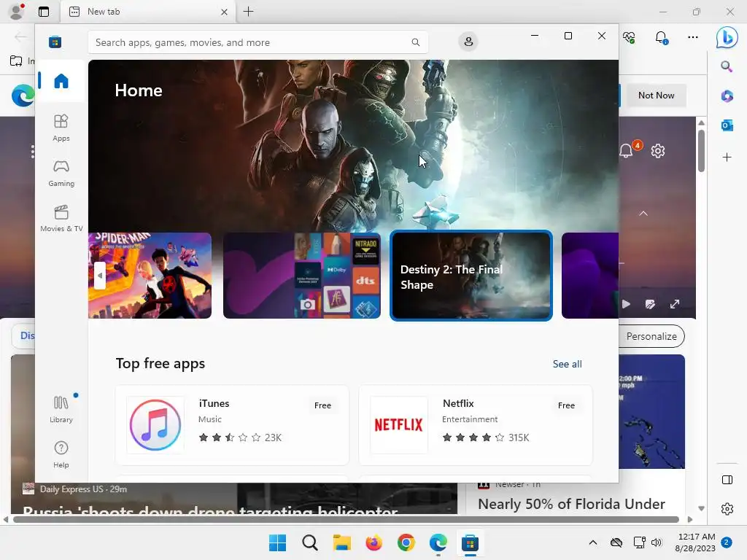
Task: Play the Edge page background video
Action: click(x=626, y=304)
